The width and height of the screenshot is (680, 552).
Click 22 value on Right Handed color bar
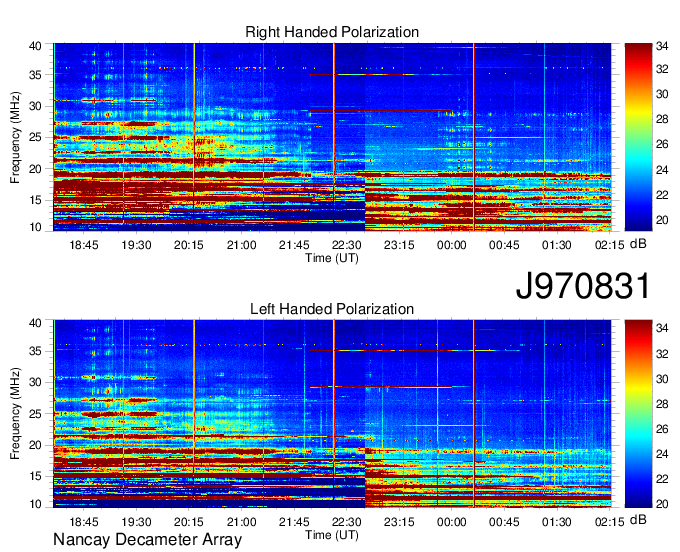(x=662, y=195)
